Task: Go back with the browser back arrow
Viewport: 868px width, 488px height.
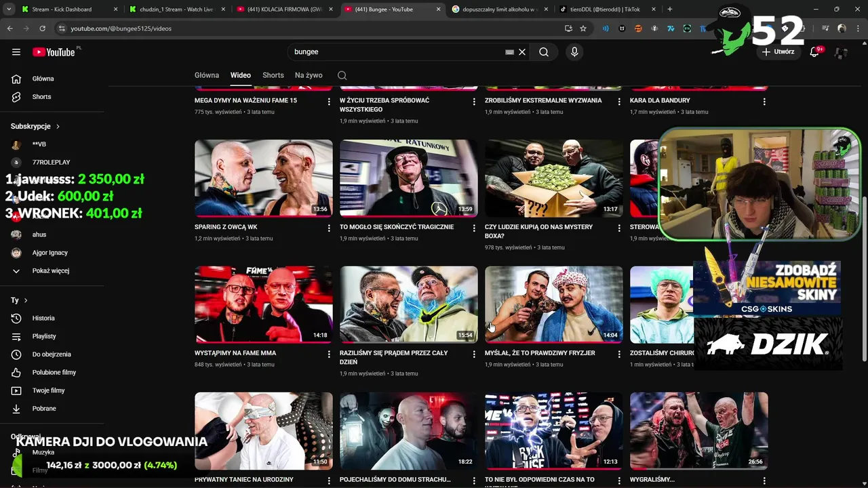Action: [9, 28]
